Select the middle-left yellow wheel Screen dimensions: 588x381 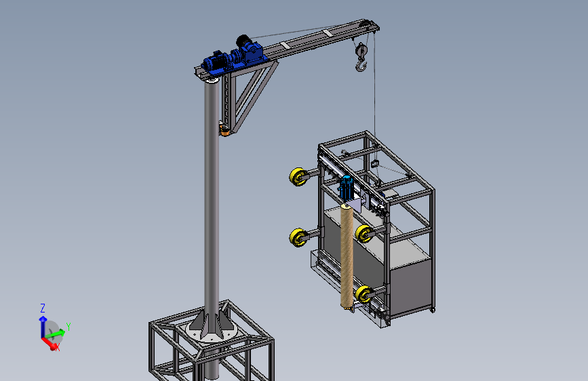coord(298,237)
